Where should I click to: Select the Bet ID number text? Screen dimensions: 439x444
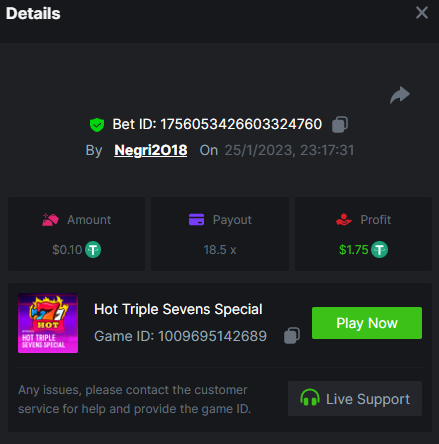tap(241, 124)
